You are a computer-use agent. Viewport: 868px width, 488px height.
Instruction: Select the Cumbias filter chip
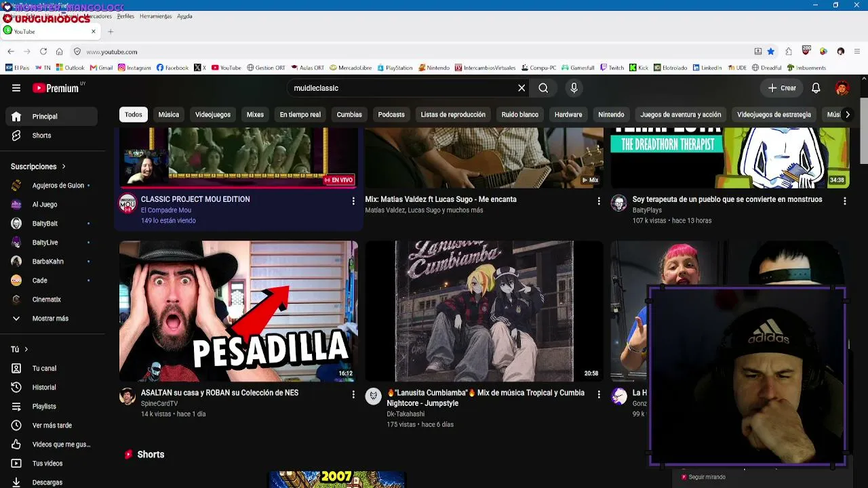[x=349, y=115]
